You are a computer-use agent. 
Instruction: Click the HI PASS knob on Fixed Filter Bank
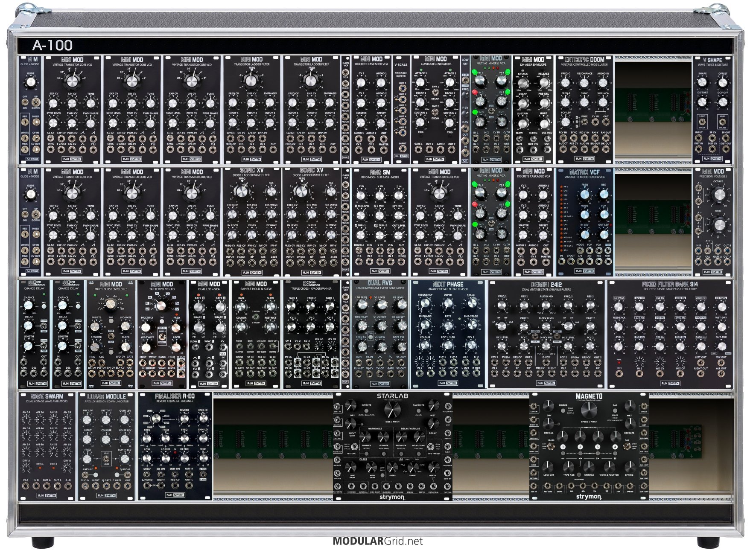click(x=721, y=307)
